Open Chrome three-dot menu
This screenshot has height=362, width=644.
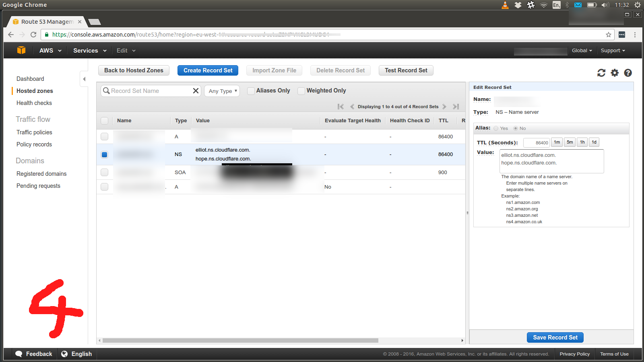[x=635, y=35]
